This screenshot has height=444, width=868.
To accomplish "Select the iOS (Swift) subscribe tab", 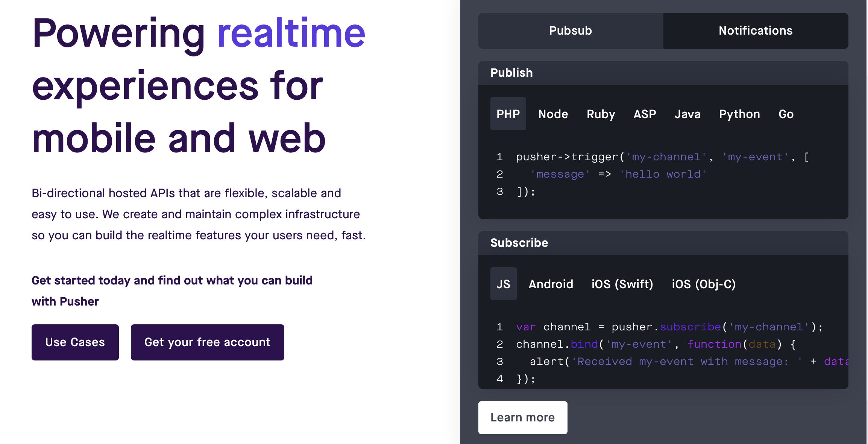I will (x=622, y=284).
